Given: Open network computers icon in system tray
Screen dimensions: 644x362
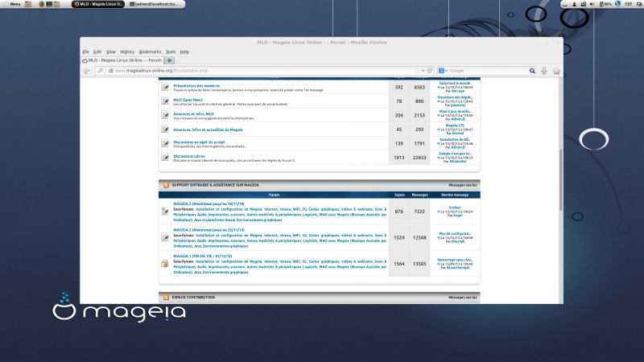Looking at the screenshot, I should [583, 4].
